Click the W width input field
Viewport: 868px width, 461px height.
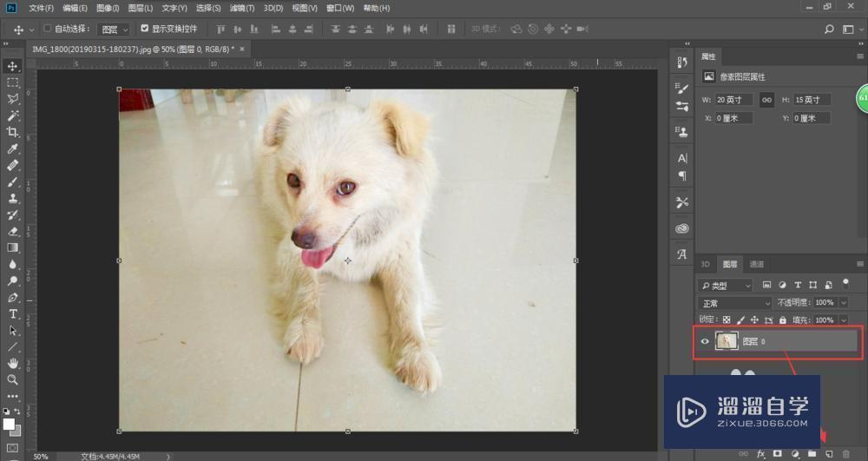tap(733, 100)
